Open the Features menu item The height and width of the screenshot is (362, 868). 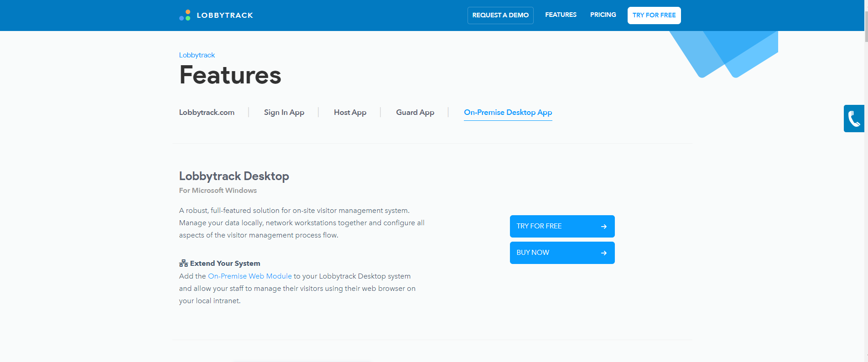pyautogui.click(x=561, y=15)
